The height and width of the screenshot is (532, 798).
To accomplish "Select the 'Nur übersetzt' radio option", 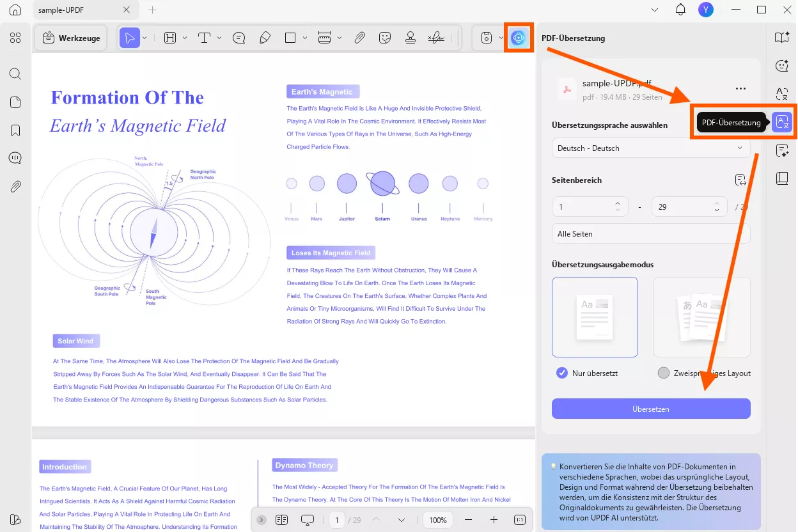I will [x=561, y=373].
